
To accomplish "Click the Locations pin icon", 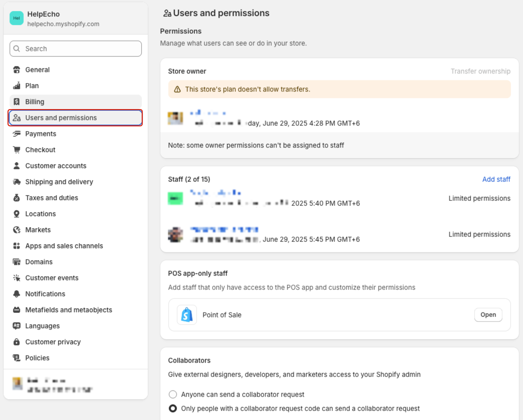I will [x=17, y=214].
